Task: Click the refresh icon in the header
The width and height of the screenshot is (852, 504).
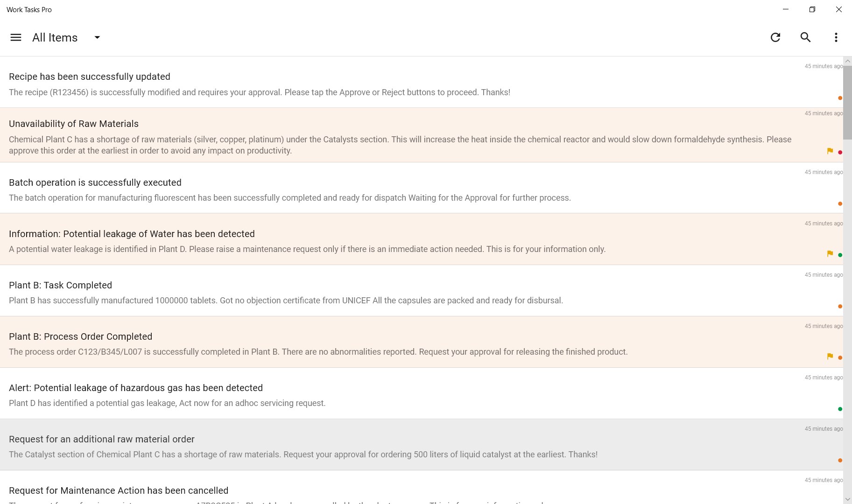Action: tap(775, 37)
